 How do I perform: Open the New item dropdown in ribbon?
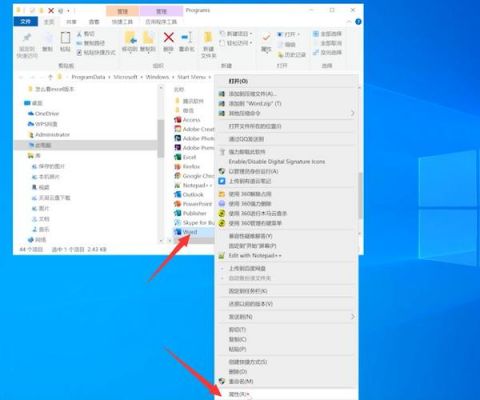pyautogui.click(x=236, y=34)
